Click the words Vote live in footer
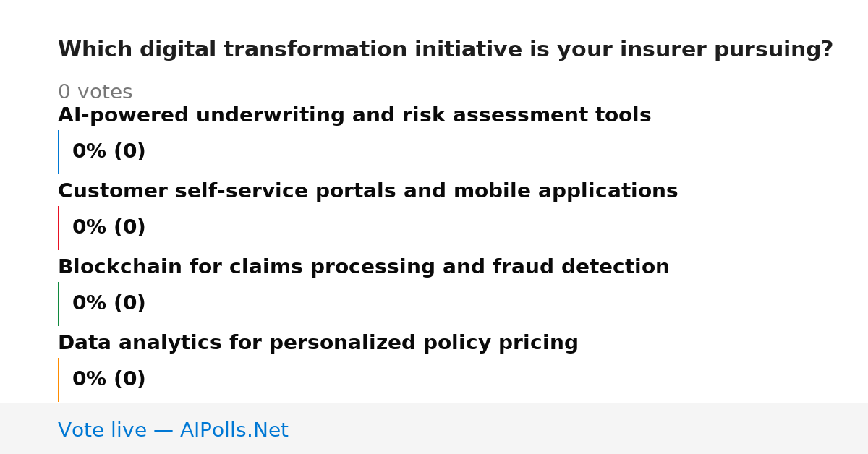Screen dimensions: 868x454 tap(102, 431)
